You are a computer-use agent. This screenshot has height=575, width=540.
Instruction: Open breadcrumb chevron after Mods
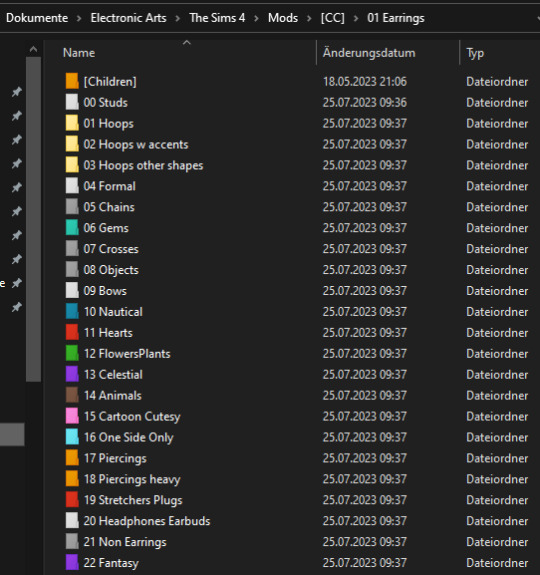pos(309,18)
